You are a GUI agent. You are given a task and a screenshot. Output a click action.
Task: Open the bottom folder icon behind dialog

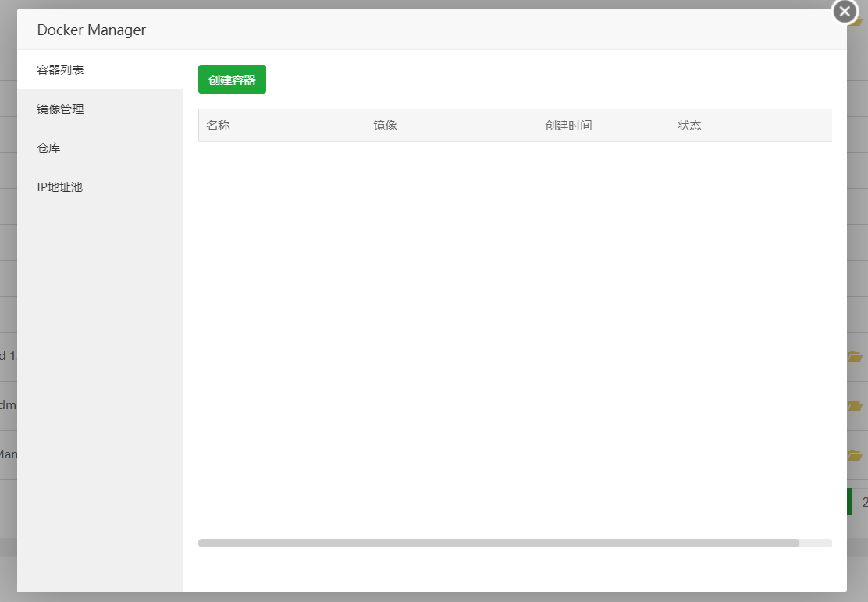pyautogui.click(x=855, y=454)
